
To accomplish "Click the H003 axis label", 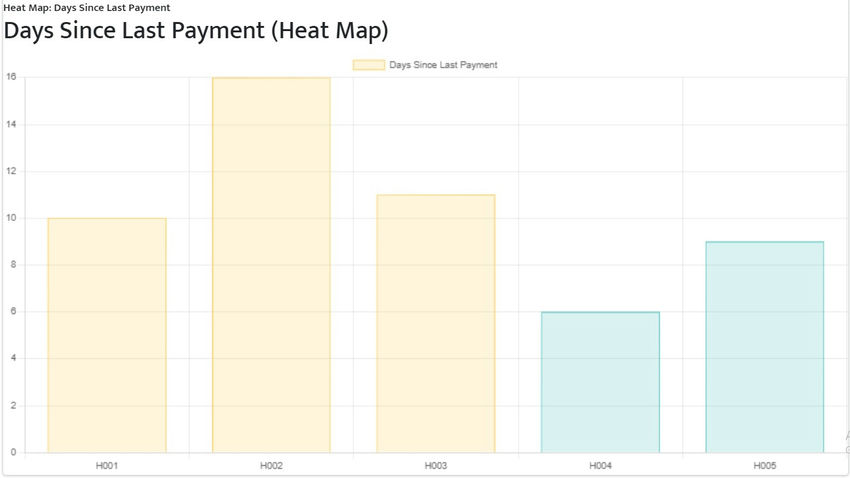I will [436, 466].
